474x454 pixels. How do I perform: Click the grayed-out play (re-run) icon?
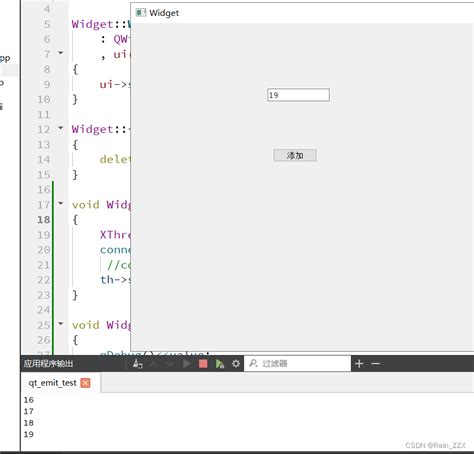coord(187,364)
